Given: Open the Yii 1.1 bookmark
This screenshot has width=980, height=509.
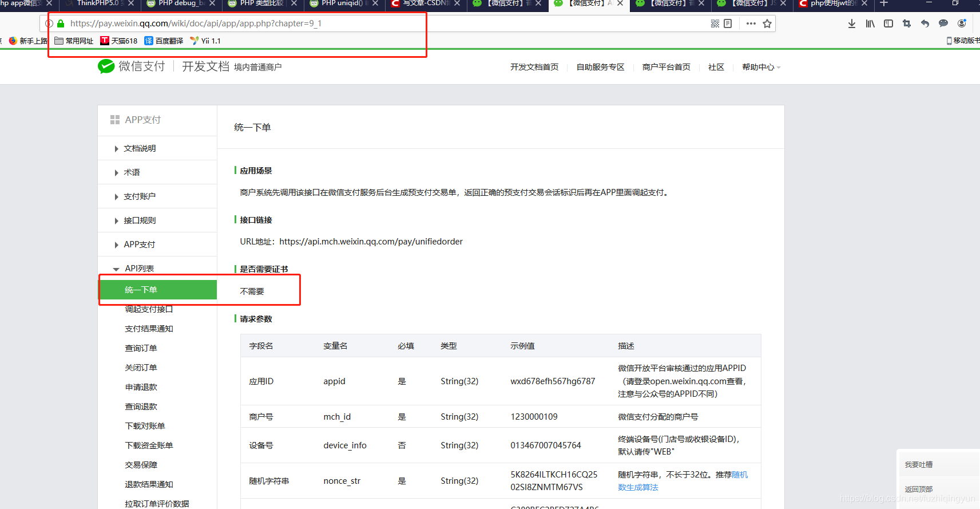Looking at the screenshot, I should [205, 41].
